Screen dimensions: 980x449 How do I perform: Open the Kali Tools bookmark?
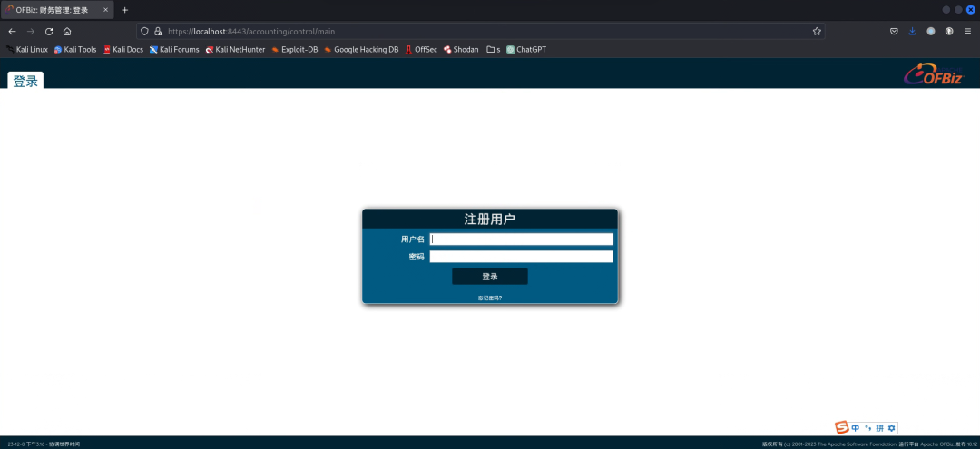coord(75,49)
